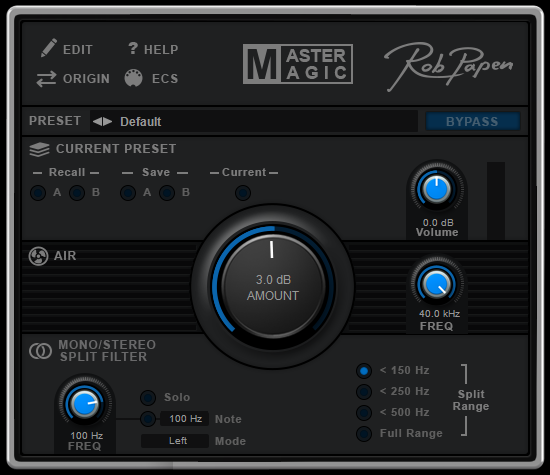The image size is (550, 475).
Task: Open the ECS connector icon
Action: pyautogui.click(x=133, y=78)
